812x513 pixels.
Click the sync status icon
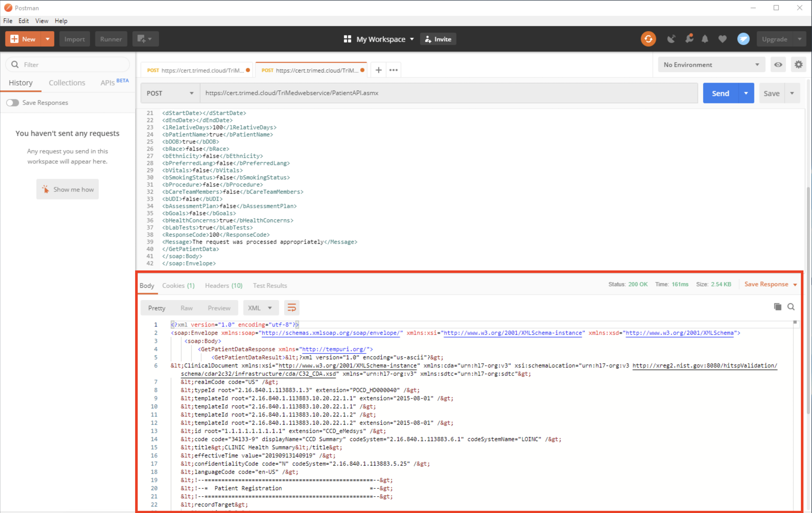pos(648,39)
